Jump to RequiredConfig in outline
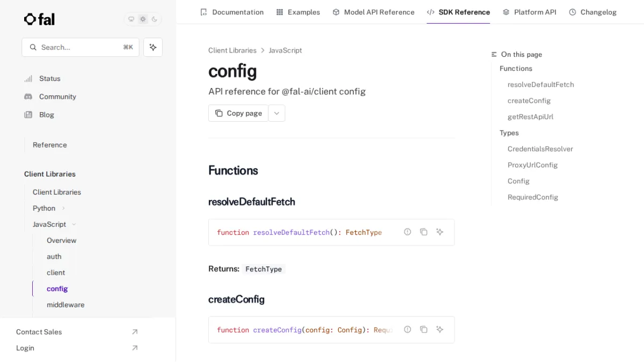This screenshot has height=362, width=644. tap(533, 197)
